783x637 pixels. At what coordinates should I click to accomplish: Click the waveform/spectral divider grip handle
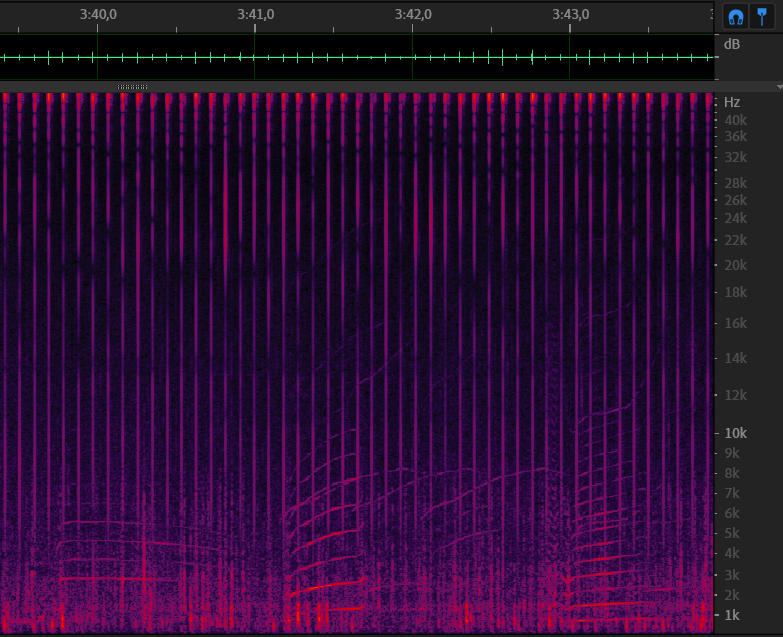pos(132,87)
